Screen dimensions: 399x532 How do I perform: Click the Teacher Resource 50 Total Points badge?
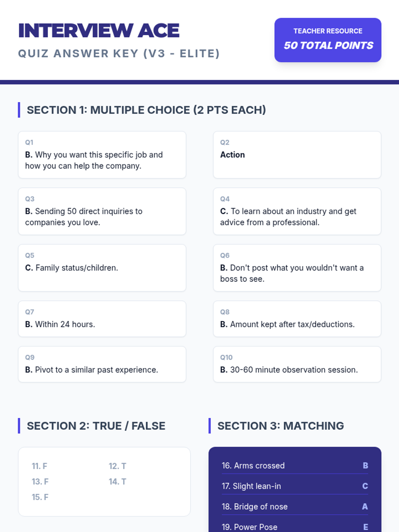click(328, 40)
